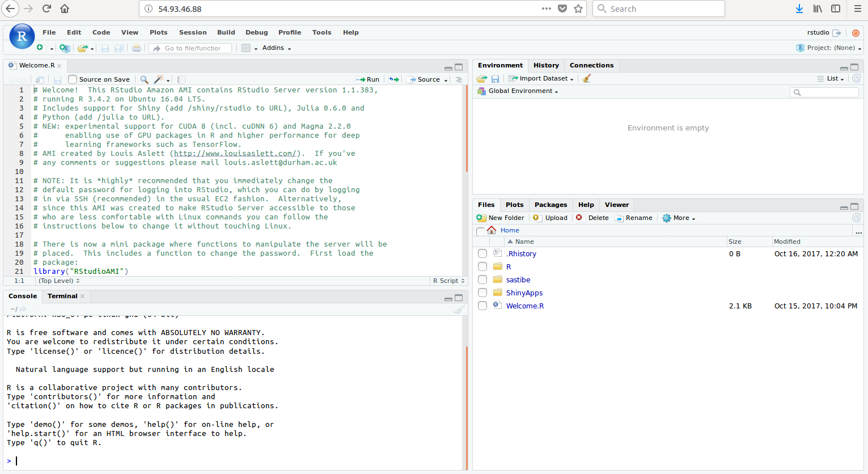Click the save workspace icon in Environment pane

(495, 79)
